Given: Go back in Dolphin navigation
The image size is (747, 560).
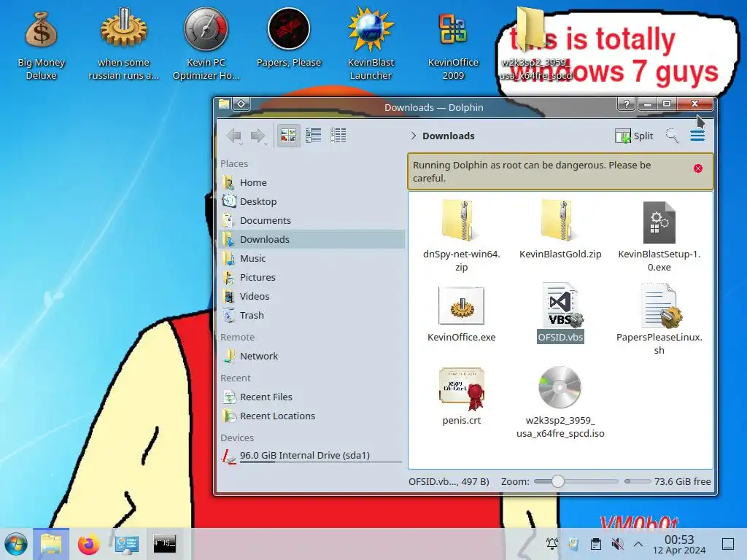Looking at the screenshot, I should 234,136.
